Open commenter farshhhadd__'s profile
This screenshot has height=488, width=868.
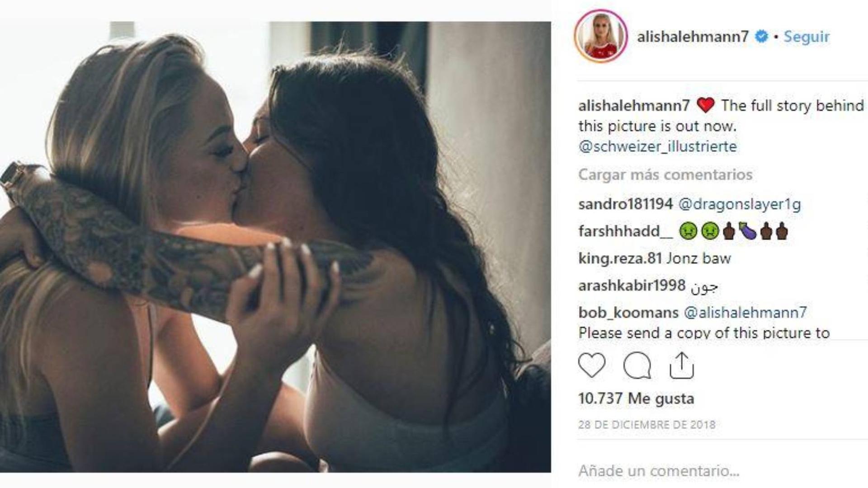pyautogui.click(x=625, y=231)
